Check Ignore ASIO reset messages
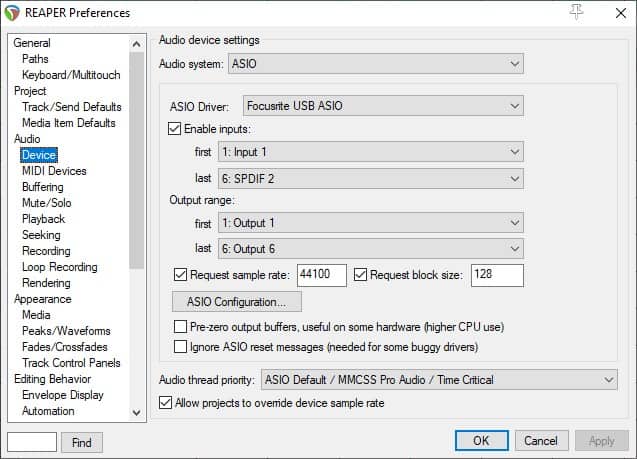The image size is (637, 459). click(180, 346)
